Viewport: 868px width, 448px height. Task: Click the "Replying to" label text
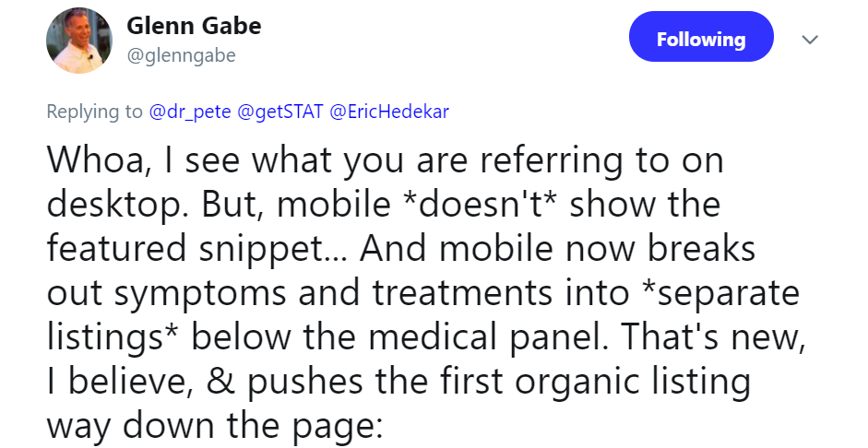(x=95, y=112)
